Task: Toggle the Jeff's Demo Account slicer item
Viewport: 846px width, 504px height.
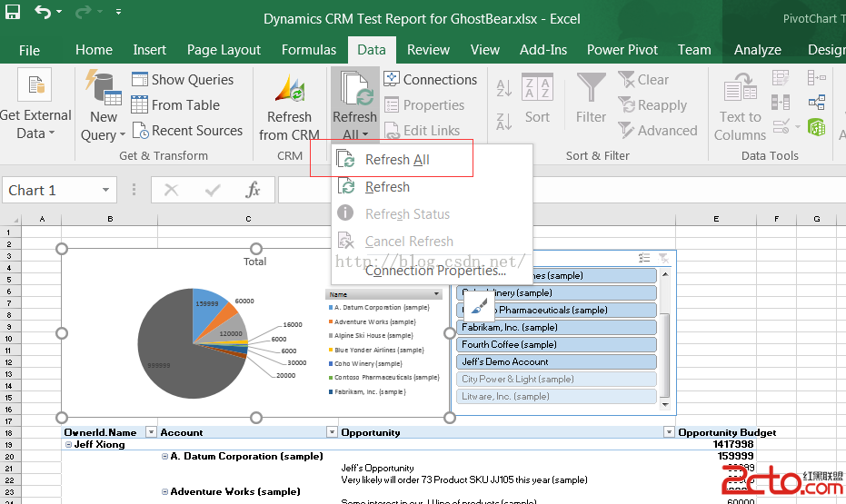Action: tap(556, 361)
